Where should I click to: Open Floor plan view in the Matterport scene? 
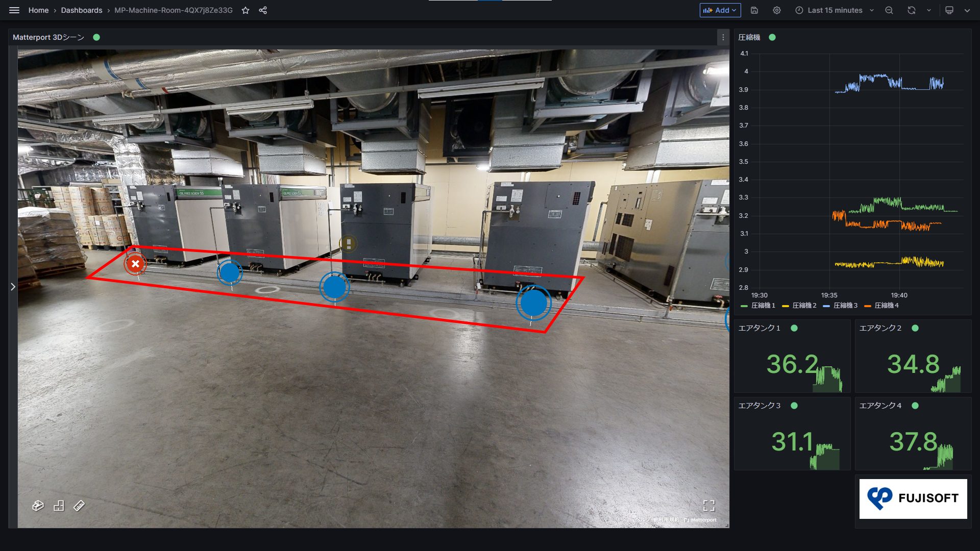click(x=59, y=506)
